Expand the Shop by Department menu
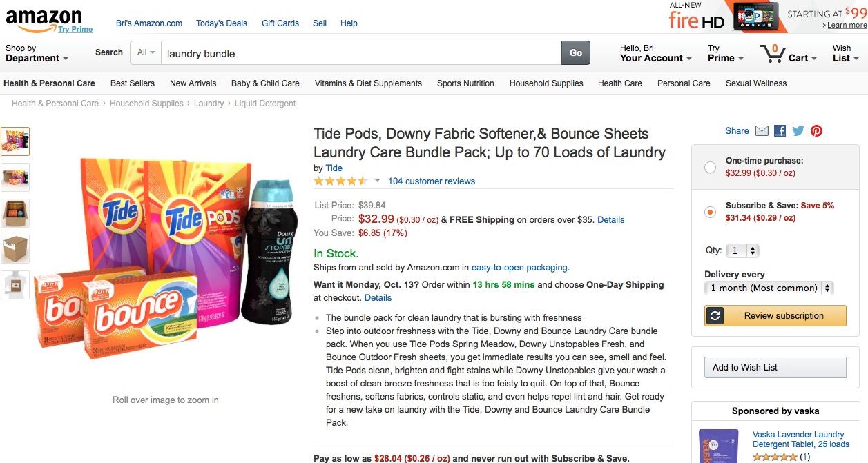868x463 pixels. pyautogui.click(x=37, y=54)
